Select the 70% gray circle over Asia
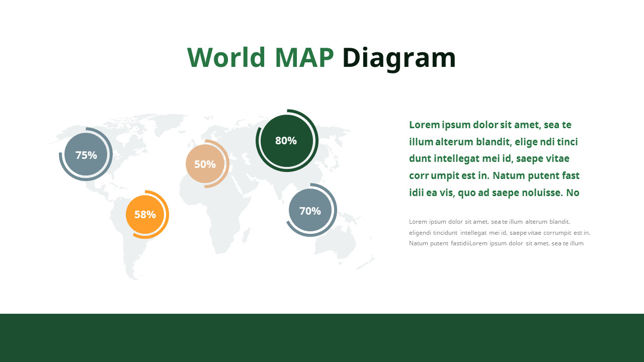 [x=310, y=211]
